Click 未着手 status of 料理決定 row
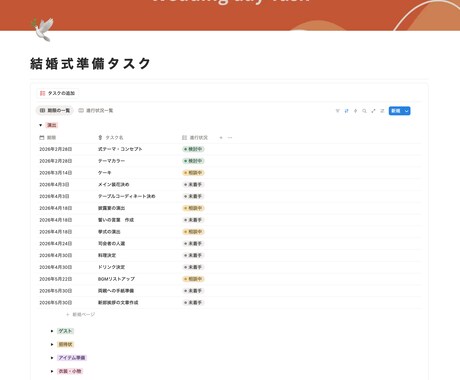460x380 pixels. (193, 255)
